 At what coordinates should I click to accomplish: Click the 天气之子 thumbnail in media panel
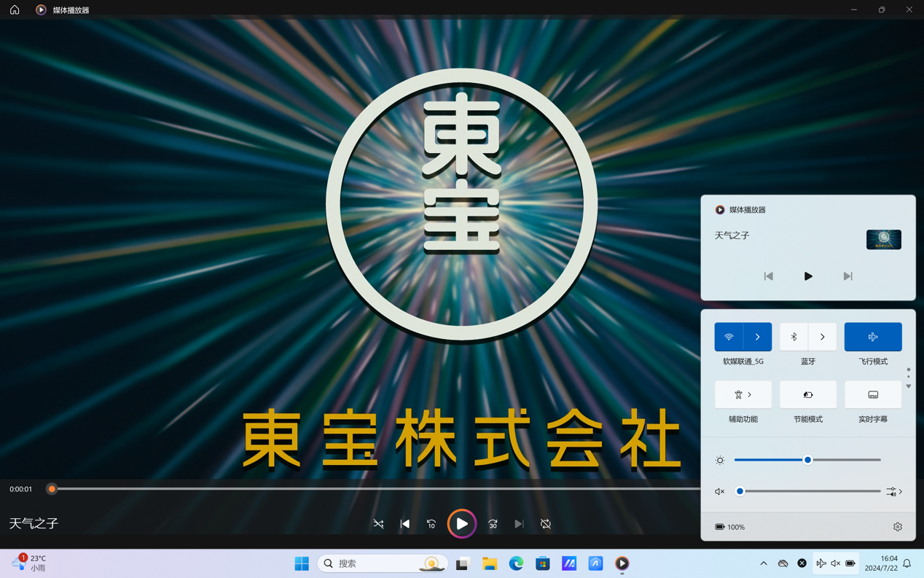tap(883, 239)
